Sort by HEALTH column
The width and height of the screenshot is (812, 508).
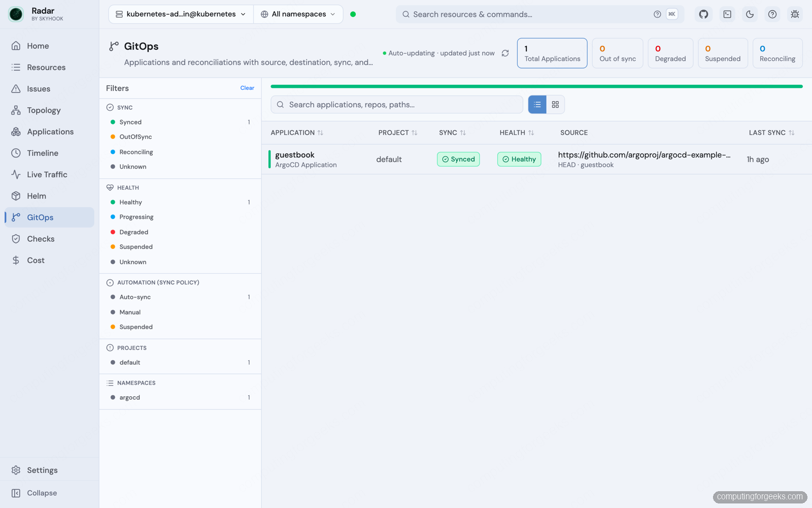[x=517, y=133]
